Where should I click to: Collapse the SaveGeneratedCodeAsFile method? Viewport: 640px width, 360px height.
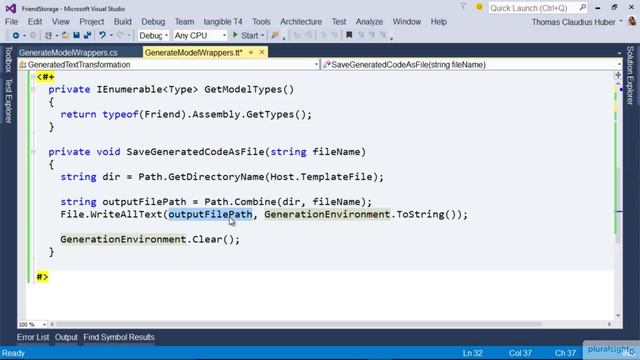tap(33, 152)
